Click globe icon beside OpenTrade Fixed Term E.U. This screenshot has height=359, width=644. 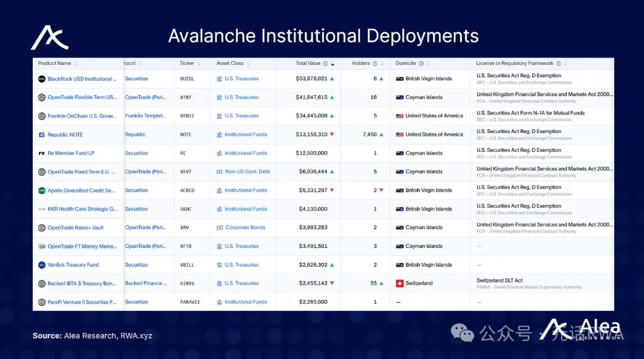(41, 172)
